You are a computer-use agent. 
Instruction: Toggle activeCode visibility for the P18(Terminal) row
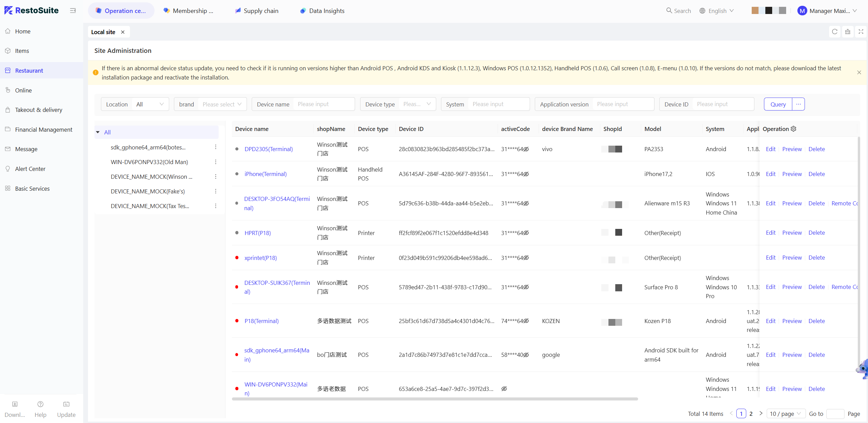tap(526, 321)
